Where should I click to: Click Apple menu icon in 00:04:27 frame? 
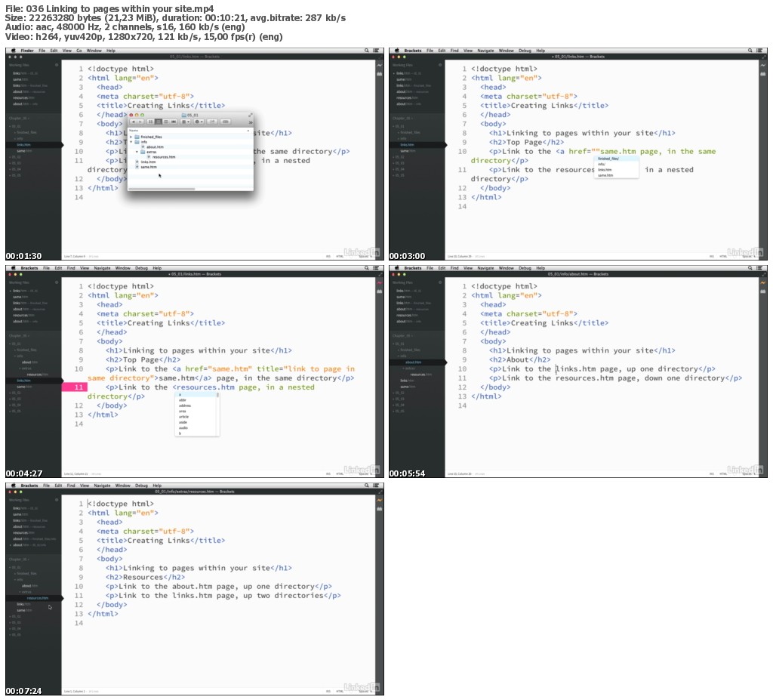tap(14, 268)
